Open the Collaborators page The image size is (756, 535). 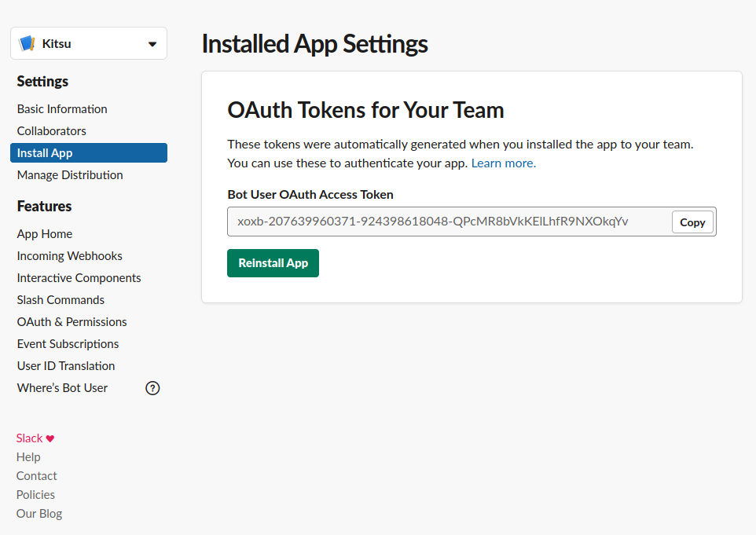51,130
